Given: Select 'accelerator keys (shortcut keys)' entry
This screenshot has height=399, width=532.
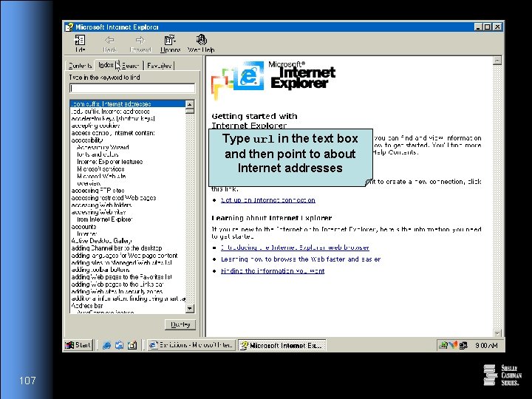Looking at the screenshot, I should 113,118.
